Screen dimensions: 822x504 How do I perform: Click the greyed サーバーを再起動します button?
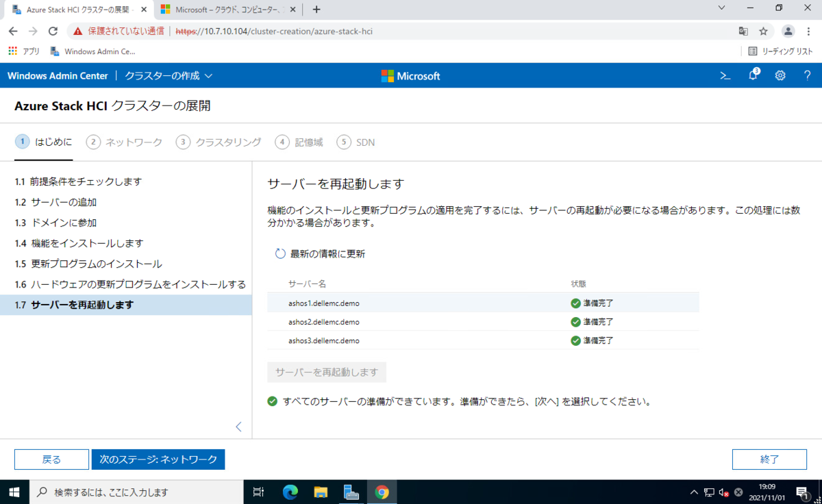(327, 372)
